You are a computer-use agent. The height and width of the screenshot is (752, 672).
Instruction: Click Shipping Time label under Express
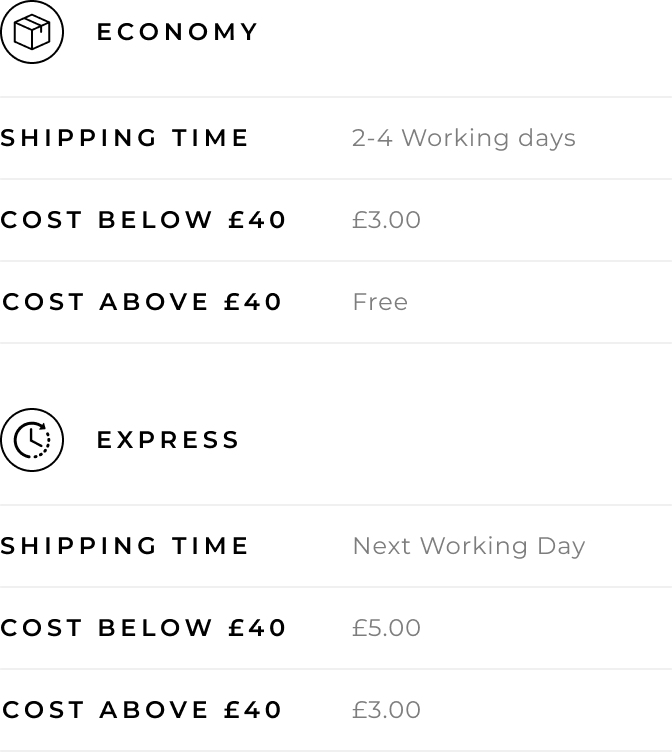tap(124, 546)
